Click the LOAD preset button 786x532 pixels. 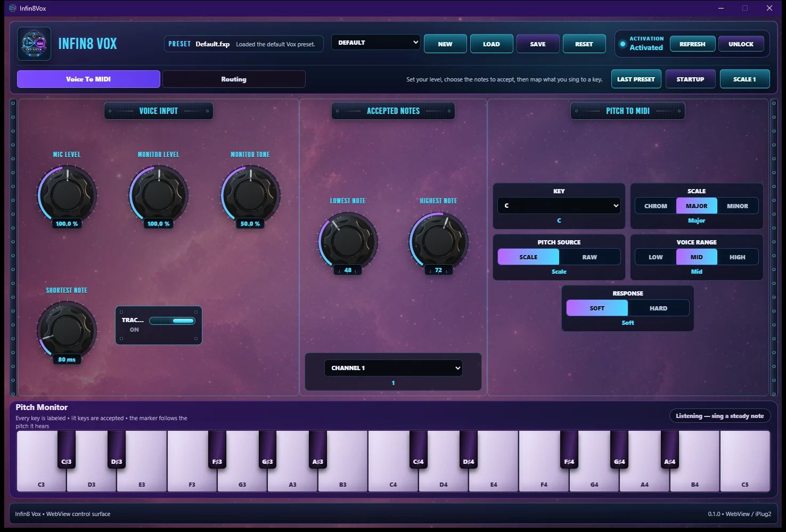coord(492,44)
